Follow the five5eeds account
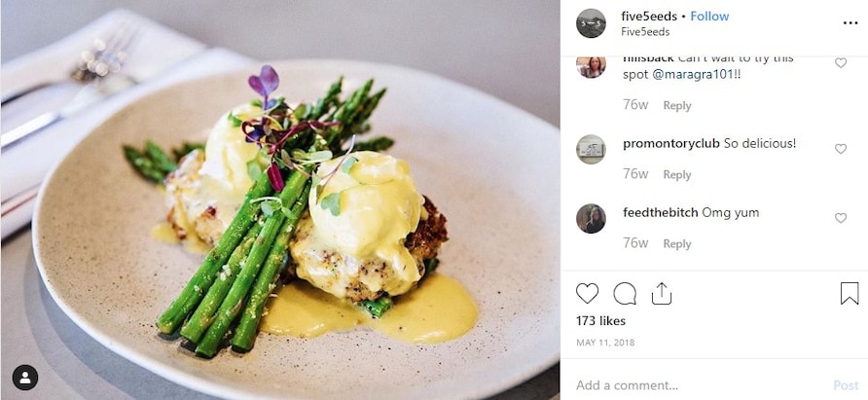This screenshot has height=400, width=868. 709,17
